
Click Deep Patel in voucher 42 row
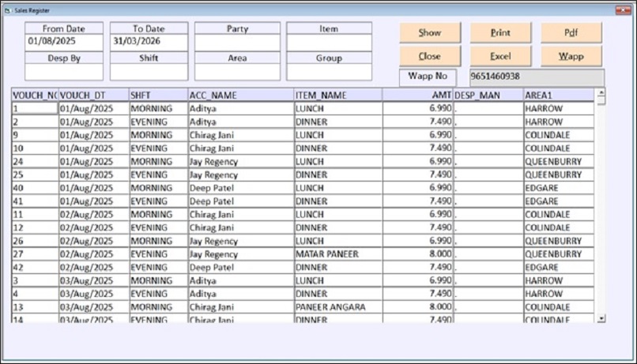tap(241, 268)
